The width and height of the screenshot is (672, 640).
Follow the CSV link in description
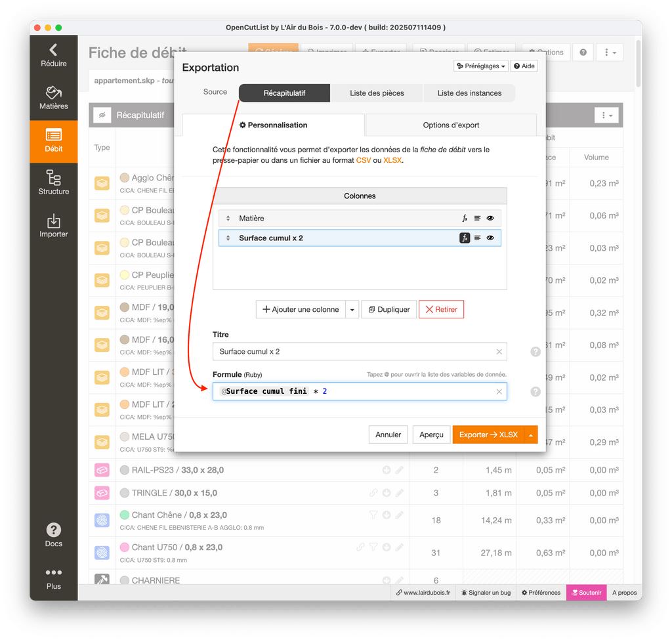tap(364, 160)
